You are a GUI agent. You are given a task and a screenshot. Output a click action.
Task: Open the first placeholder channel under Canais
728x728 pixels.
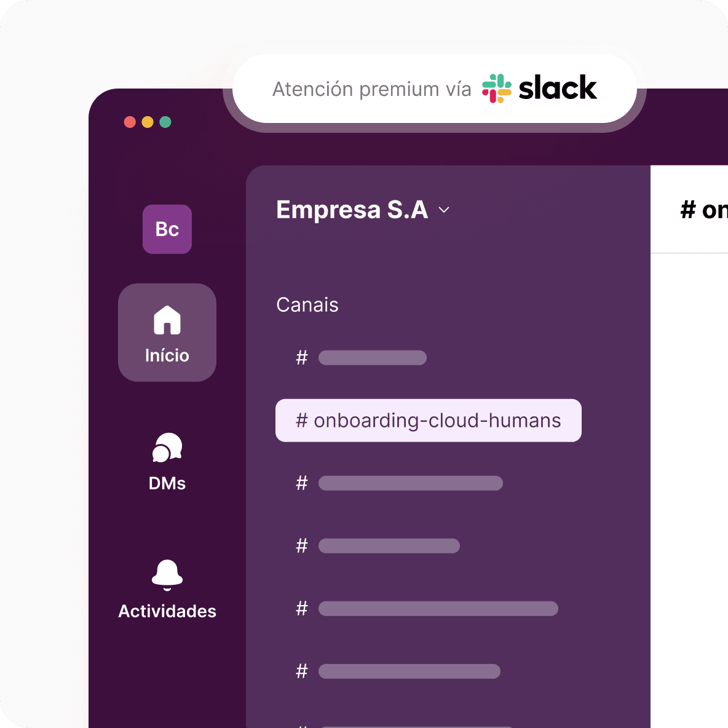(361, 357)
